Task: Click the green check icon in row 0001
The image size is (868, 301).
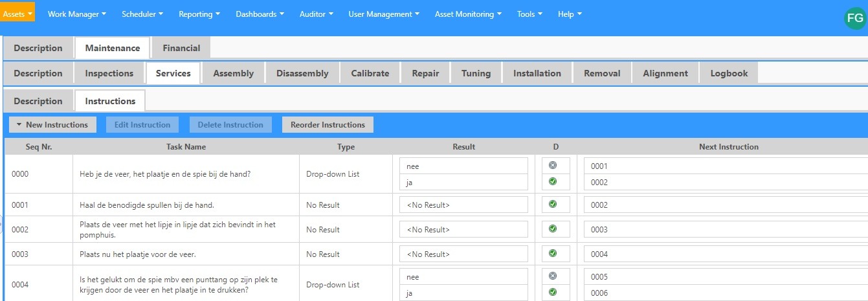Action: tap(552, 205)
